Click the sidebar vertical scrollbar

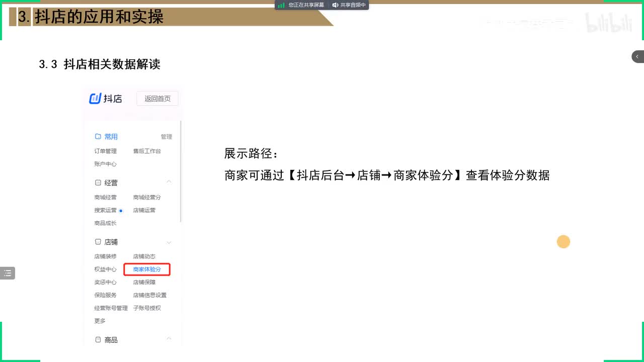pos(181,171)
